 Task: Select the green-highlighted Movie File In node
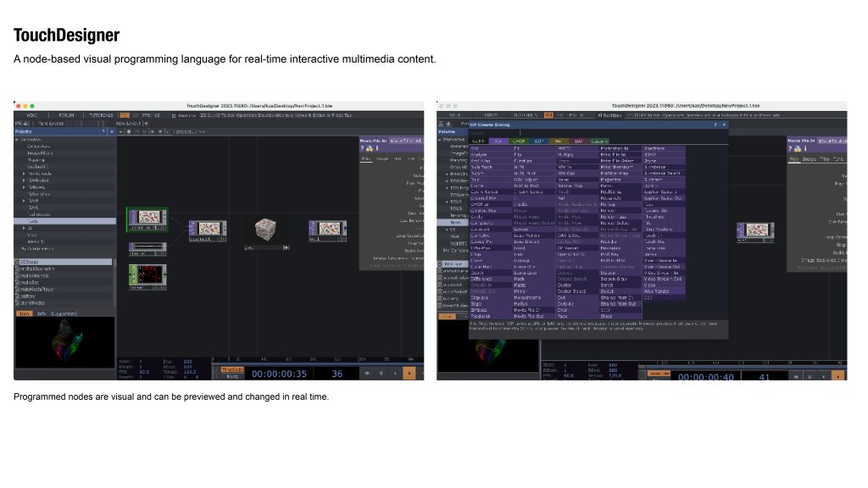point(147,219)
